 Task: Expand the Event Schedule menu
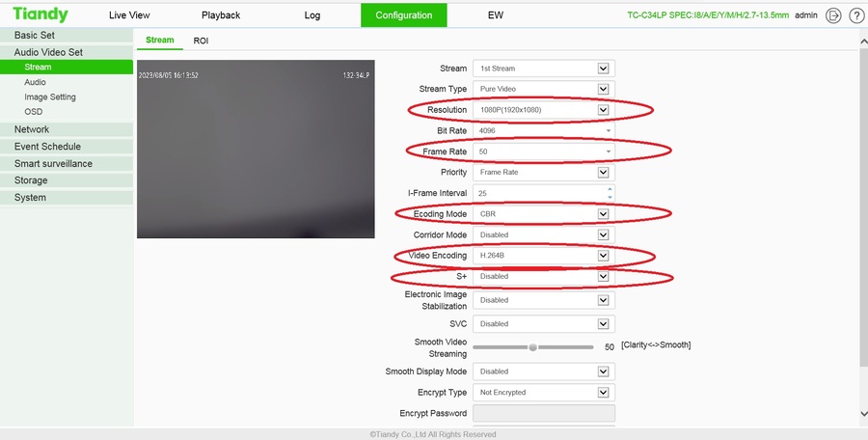coord(67,147)
